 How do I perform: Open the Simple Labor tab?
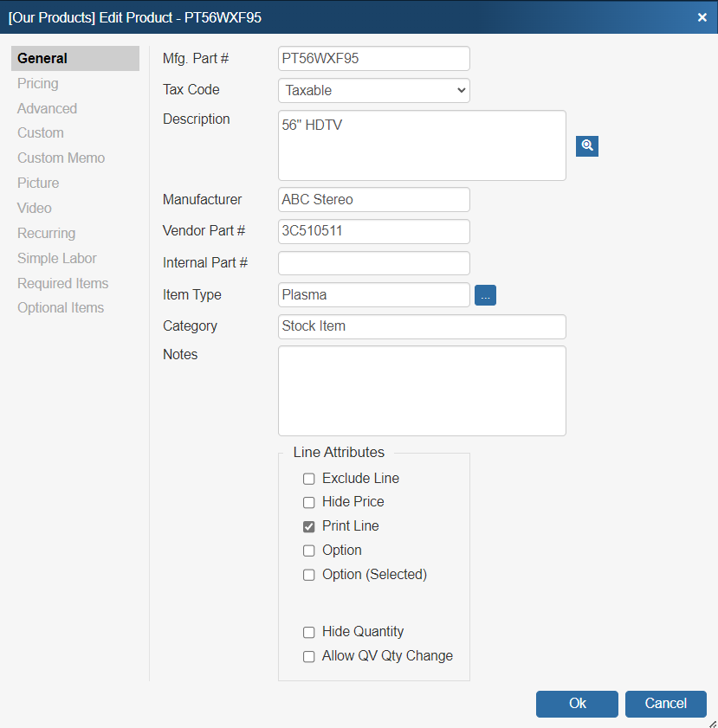click(x=56, y=258)
